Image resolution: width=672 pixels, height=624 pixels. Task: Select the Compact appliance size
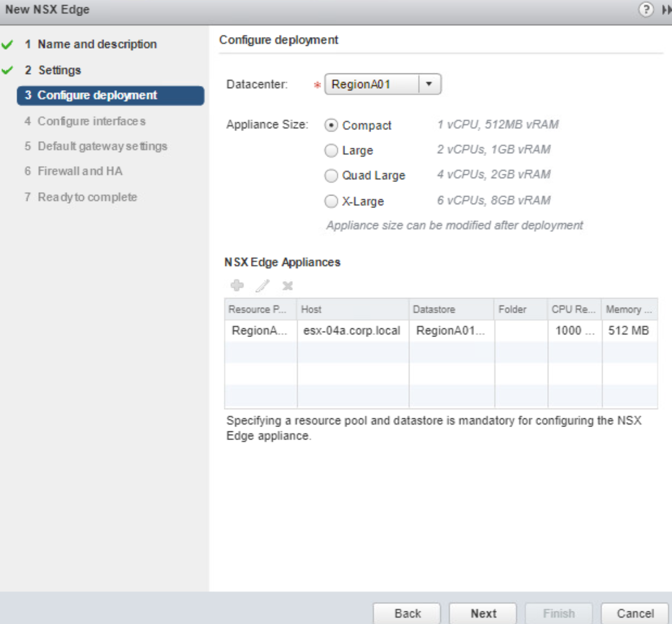331,125
